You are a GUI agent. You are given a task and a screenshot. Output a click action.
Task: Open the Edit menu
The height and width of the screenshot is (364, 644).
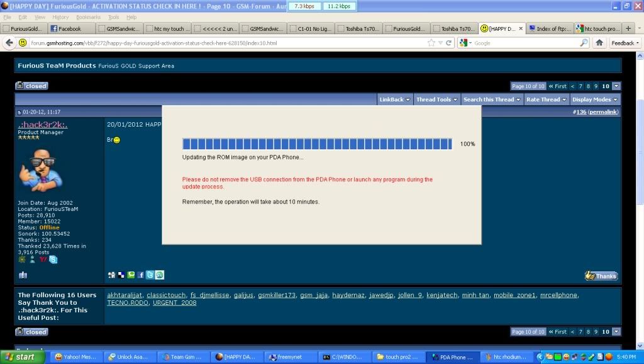click(23, 17)
